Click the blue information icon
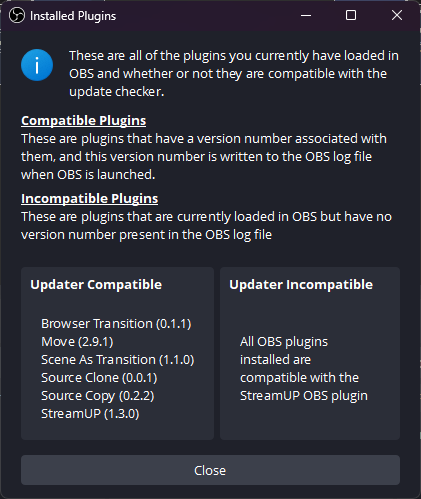The image size is (421, 499). pos(37,65)
